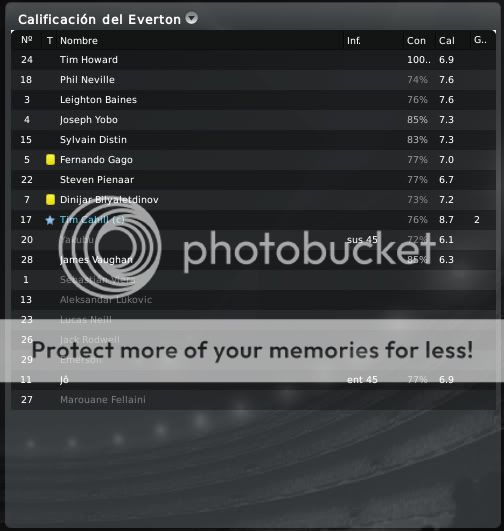Image resolution: width=504 pixels, height=531 pixels.
Task: Open the Calificación del Everton dropdown arrow
Action: pos(191,18)
